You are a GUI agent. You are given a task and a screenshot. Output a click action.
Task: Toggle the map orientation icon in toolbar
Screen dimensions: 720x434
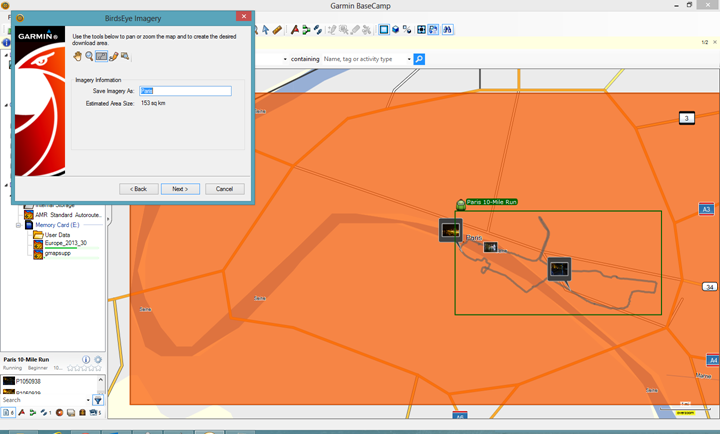pos(433,30)
